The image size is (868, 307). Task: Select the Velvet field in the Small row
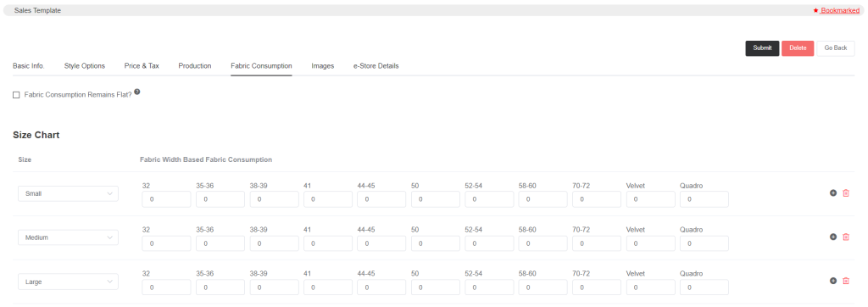pyautogui.click(x=650, y=199)
